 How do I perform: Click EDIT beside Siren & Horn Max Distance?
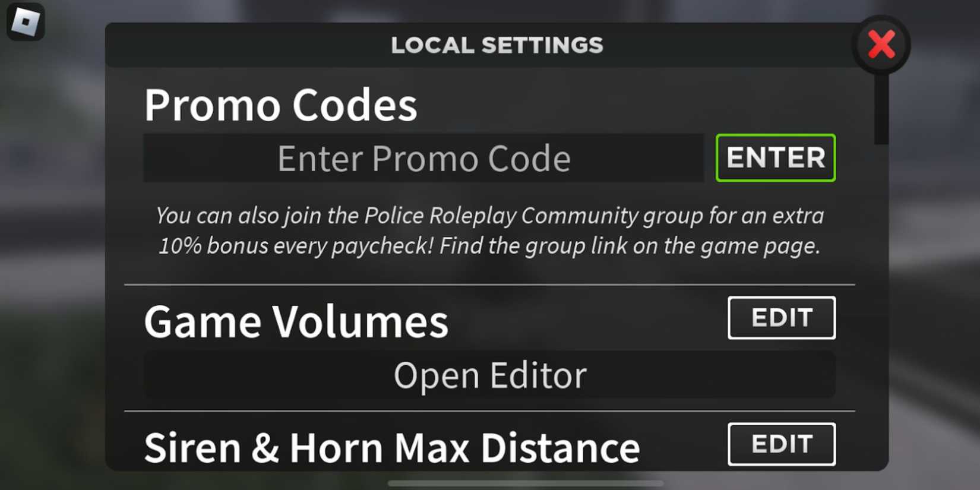coord(782,444)
